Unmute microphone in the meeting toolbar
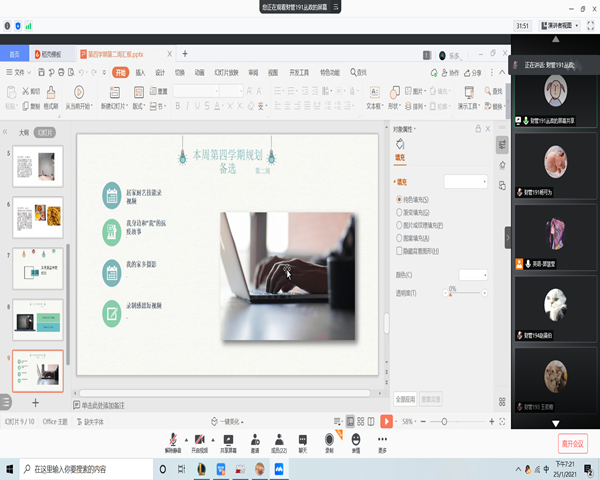 173,443
